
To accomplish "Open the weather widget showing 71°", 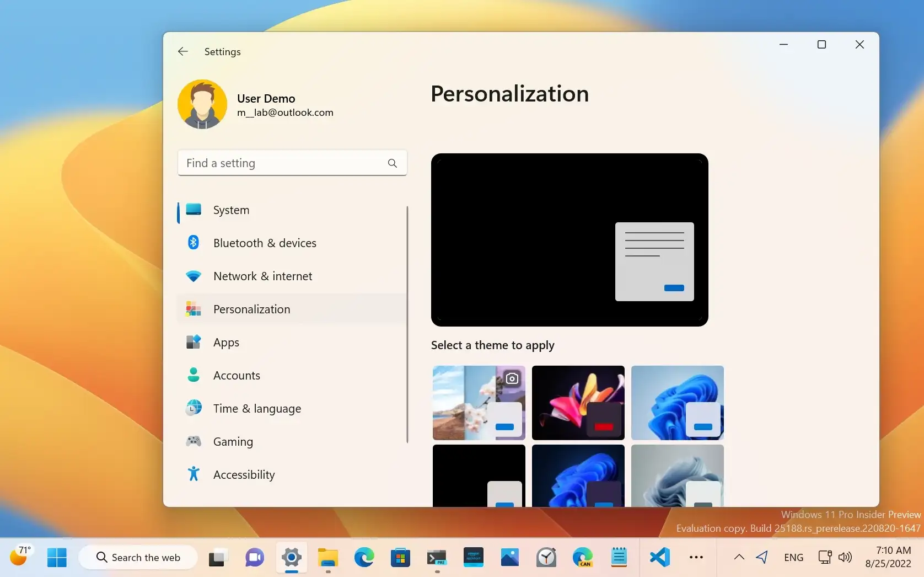I will pyautogui.click(x=20, y=556).
